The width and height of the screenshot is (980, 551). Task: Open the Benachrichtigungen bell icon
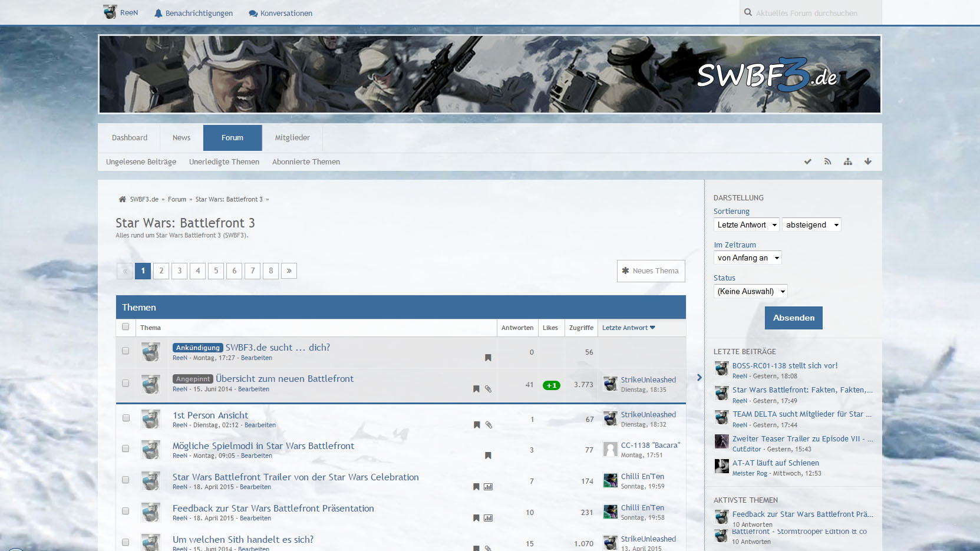pos(158,13)
